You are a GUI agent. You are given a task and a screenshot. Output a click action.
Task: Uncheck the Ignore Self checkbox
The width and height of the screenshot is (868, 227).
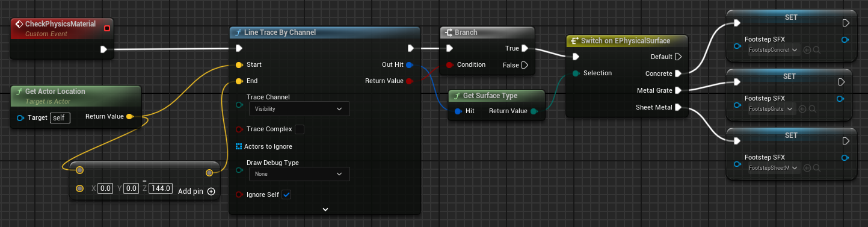[x=286, y=194]
